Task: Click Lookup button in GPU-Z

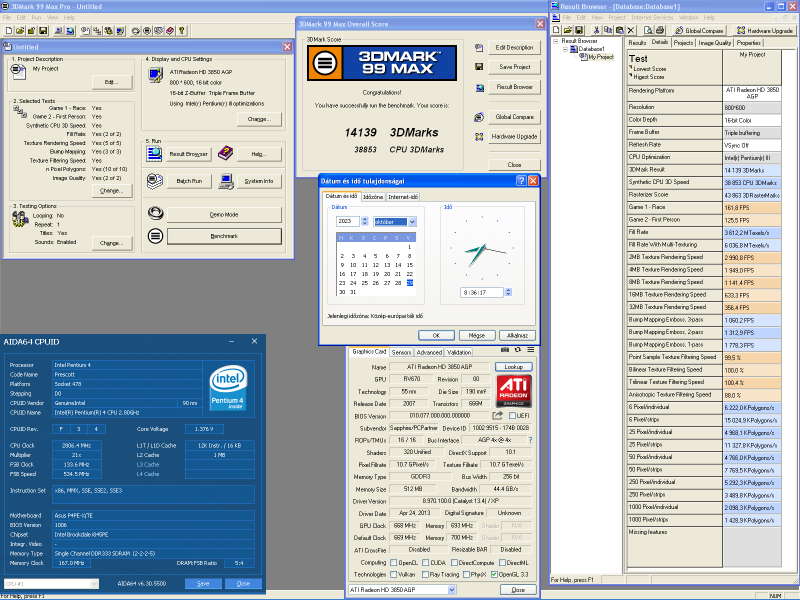Action: tap(513, 366)
